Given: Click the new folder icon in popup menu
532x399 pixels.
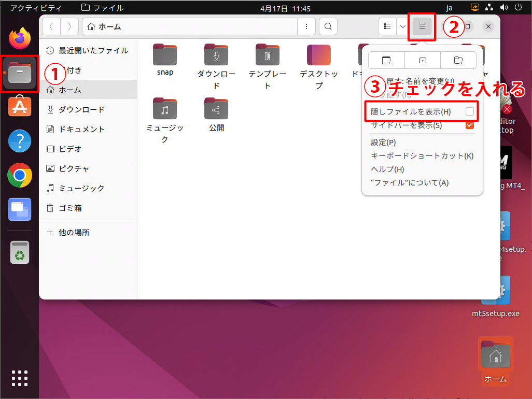Looking at the screenshot, I should [458, 60].
